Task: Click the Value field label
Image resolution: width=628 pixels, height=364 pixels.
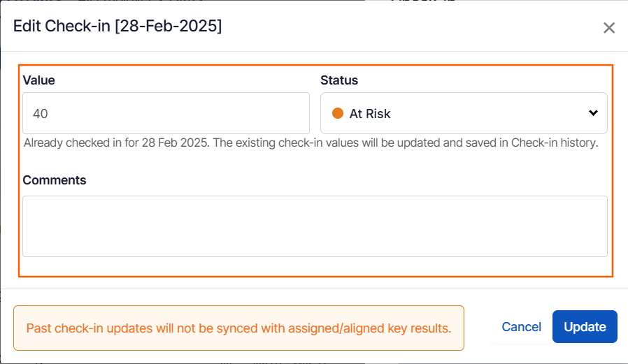Action: coord(38,80)
